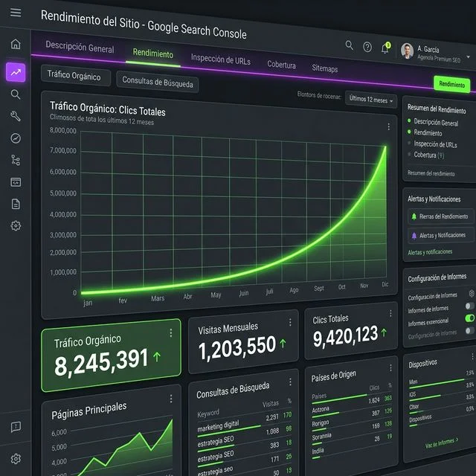Switch to the Cobertura tab
This screenshot has width=476, height=476.
[281, 64]
